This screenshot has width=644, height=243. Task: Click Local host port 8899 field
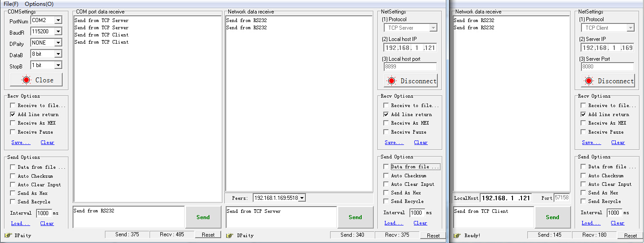tap(410, 67)
